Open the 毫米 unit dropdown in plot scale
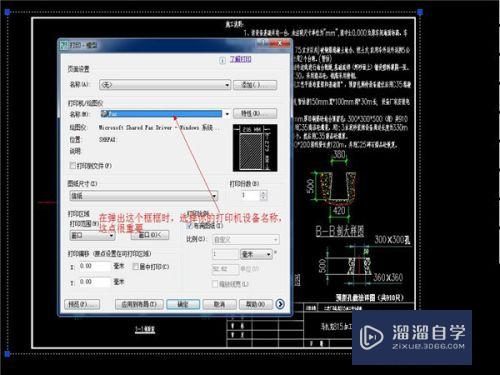500x375 pixels. tap(256, 254)
